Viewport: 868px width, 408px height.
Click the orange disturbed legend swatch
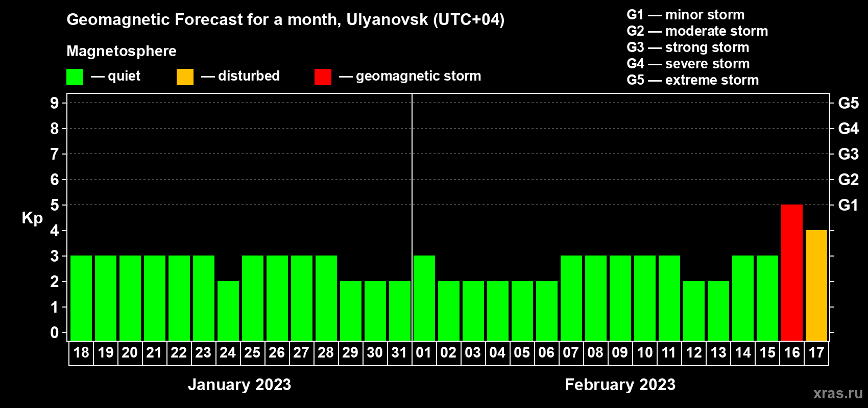(185, 77)
